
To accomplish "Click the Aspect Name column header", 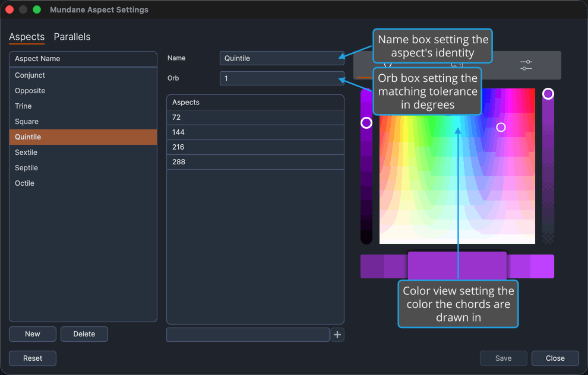I will click(x=83, y=59).
